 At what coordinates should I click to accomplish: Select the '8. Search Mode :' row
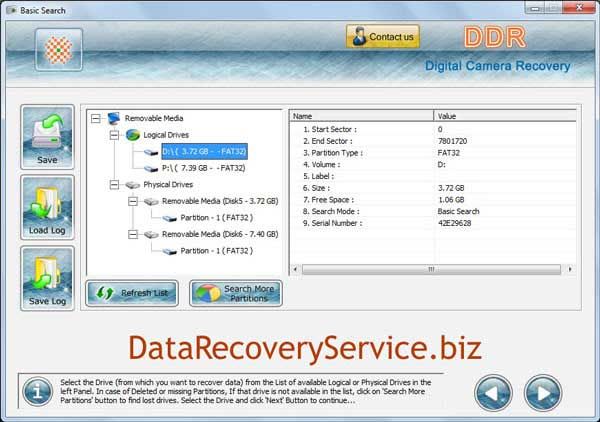click(433, 212)
